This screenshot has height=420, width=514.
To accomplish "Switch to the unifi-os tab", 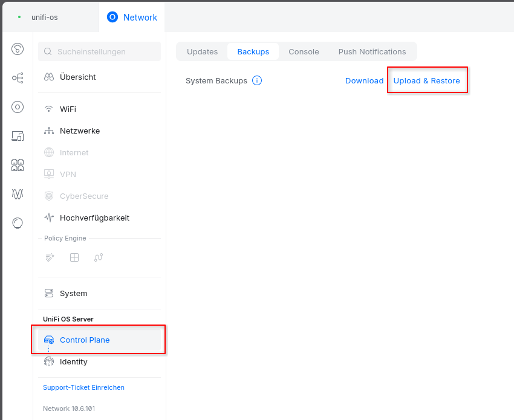I will 45,18.
